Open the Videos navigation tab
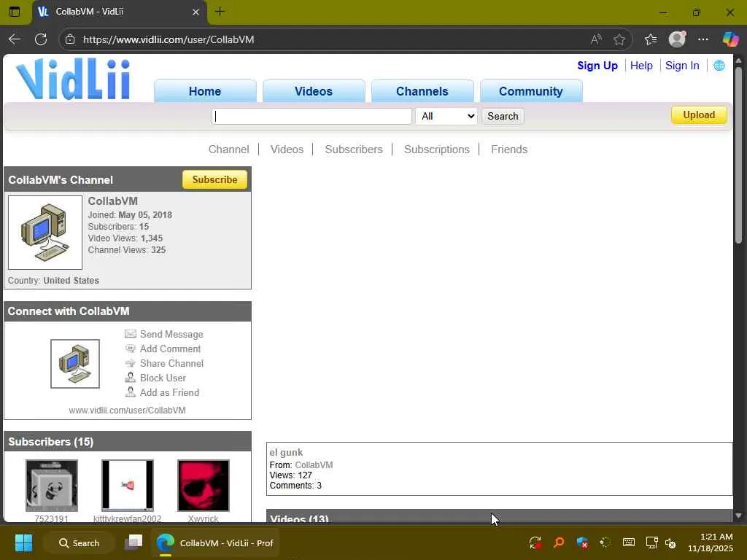The height and width of the screenshot is (560, 747). (314, 91)
